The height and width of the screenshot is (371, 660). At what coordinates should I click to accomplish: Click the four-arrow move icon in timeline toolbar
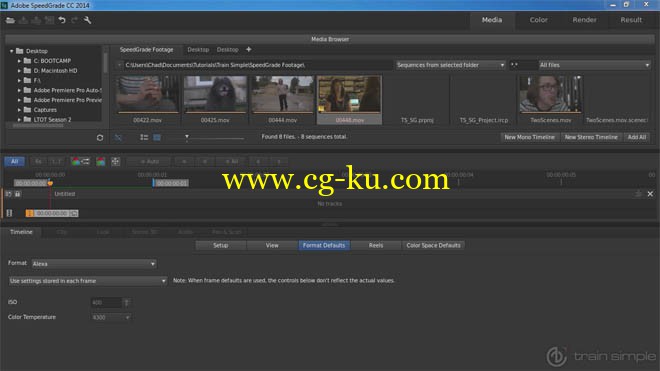(115, 161)
